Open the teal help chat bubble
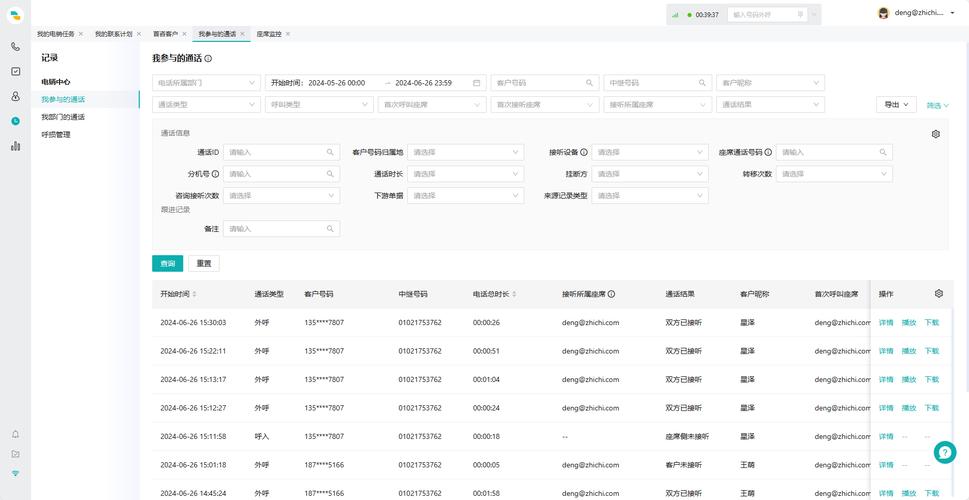 coord(945,452)
